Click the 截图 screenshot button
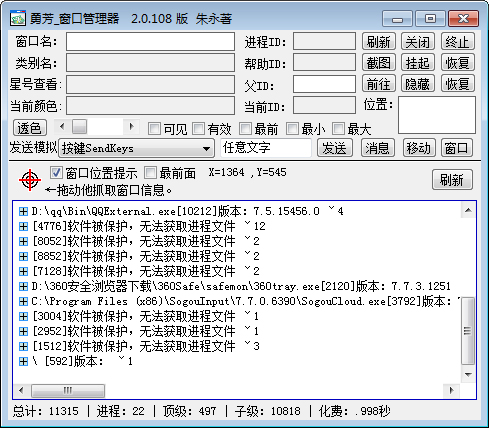This screenshot has width=489, height=428. click(x=379, y=62)
